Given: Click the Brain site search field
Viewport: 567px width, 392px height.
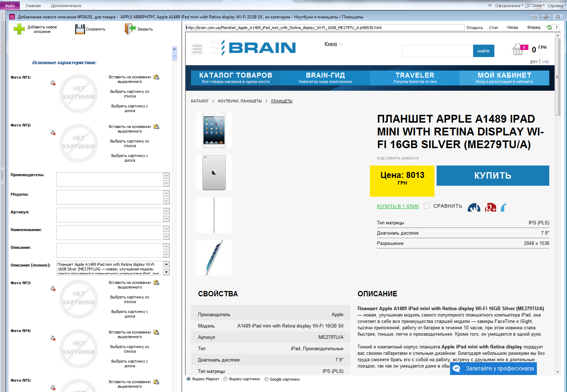Looking at the screenshot, I should (x=438, y=51).
